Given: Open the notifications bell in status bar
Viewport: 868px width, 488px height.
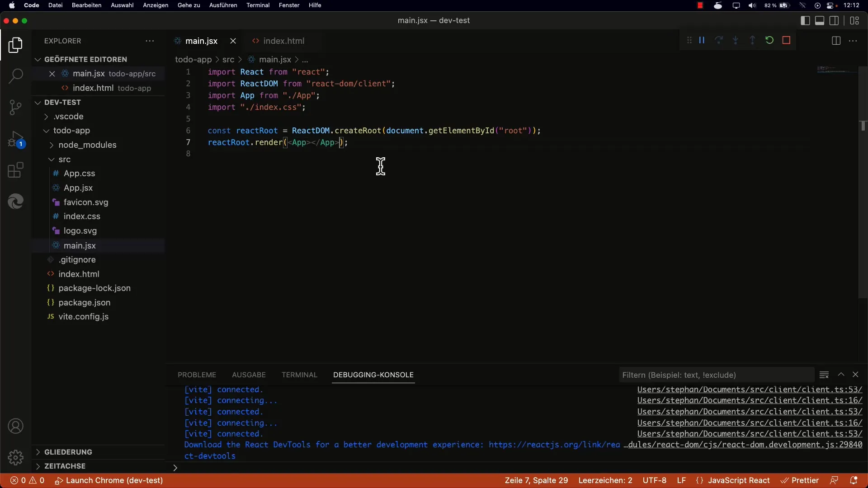Looking at the screenshot, I should pyautogui.click(x=854, y=480).
